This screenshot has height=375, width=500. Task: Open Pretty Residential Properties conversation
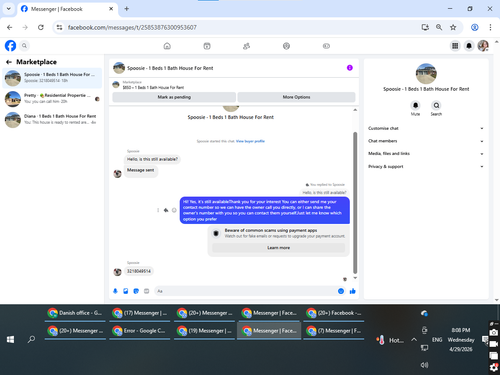coord(52,99)
